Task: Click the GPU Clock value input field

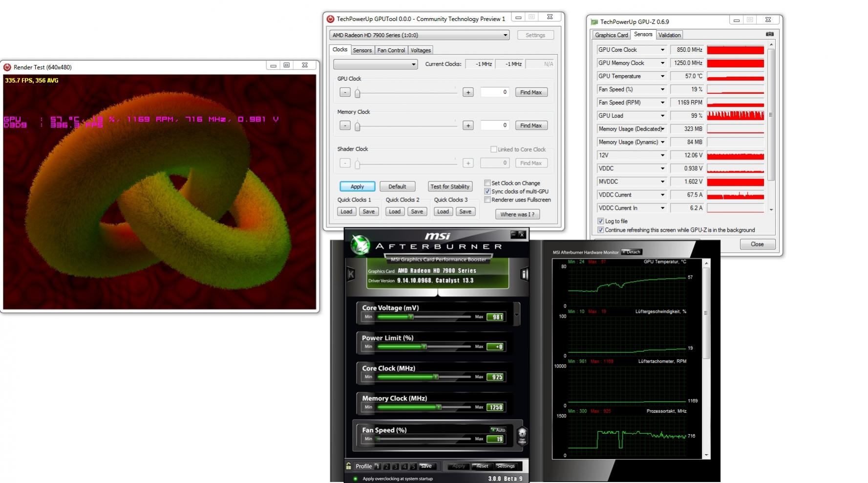Action: (495, 92)
